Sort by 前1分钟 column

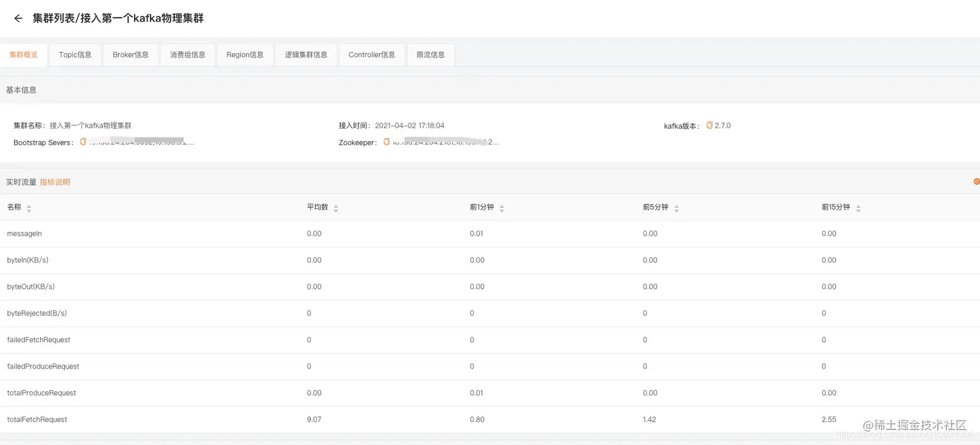(x=502, y=208)
